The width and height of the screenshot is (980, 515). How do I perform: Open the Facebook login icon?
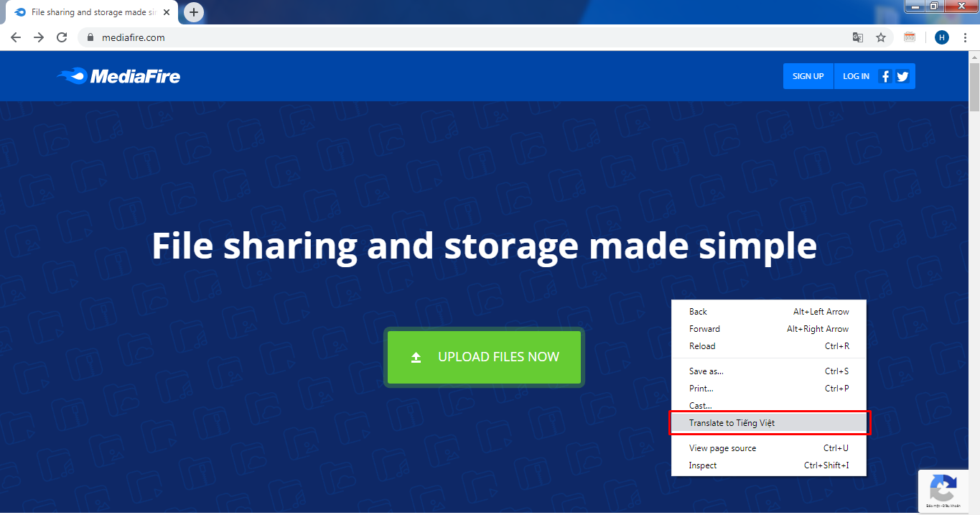pyautogui.click(x=885, y=76)
